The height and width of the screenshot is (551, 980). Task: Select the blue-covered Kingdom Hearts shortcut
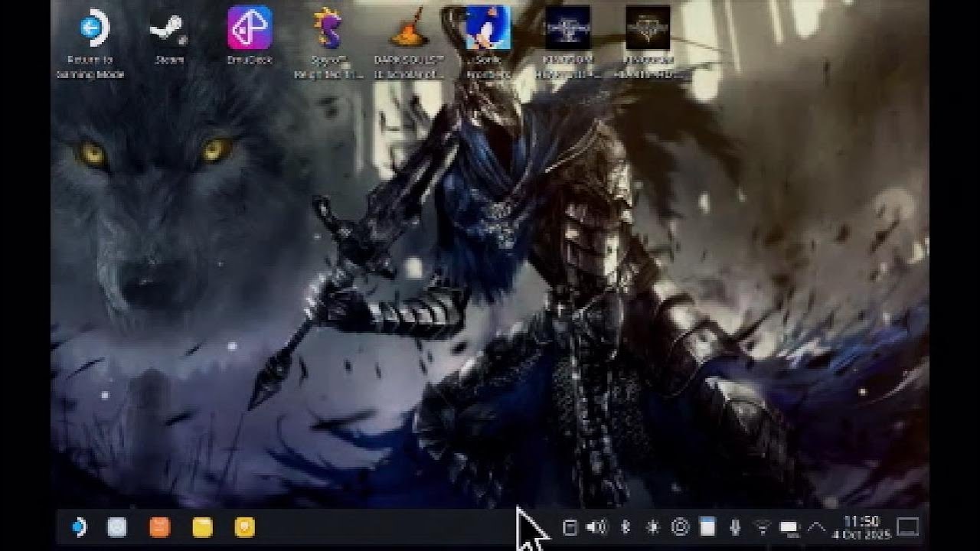click(567, 44)
